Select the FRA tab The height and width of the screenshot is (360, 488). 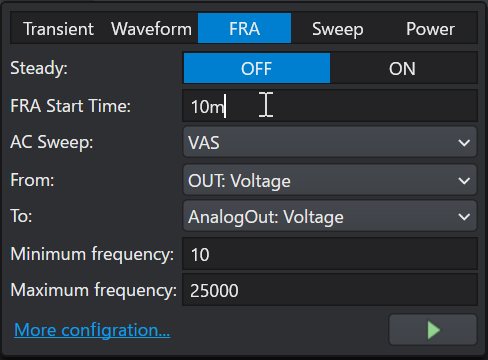244,28
